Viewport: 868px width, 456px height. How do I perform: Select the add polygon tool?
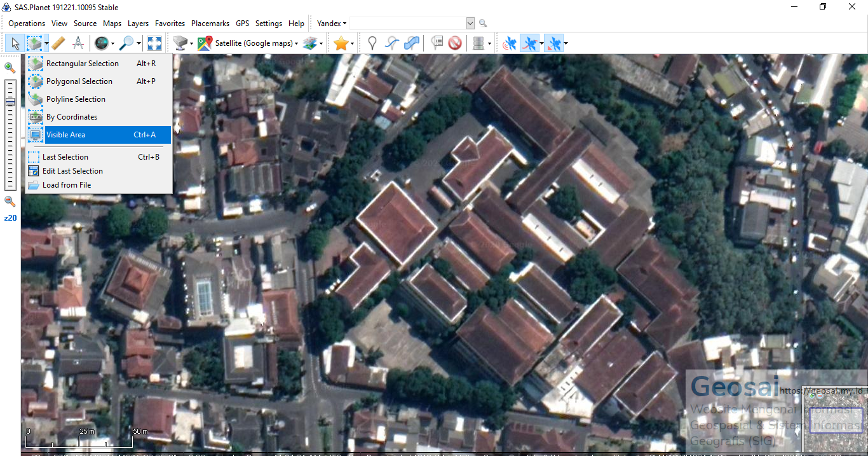410,43
